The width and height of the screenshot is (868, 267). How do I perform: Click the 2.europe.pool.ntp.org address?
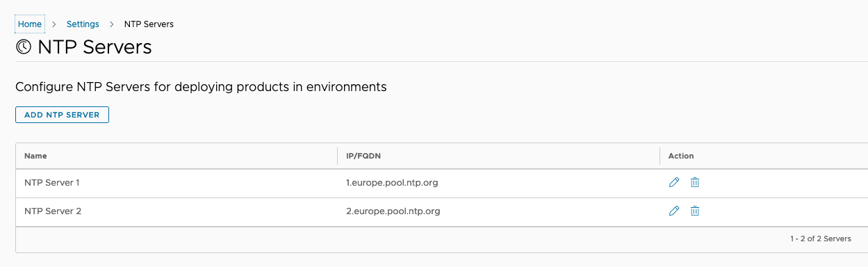tap(393, 211)
